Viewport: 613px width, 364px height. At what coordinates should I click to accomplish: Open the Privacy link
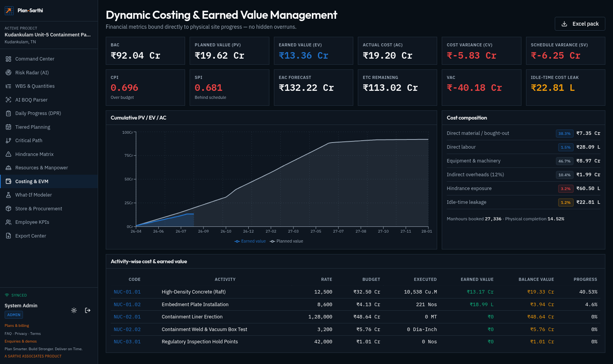21,334
